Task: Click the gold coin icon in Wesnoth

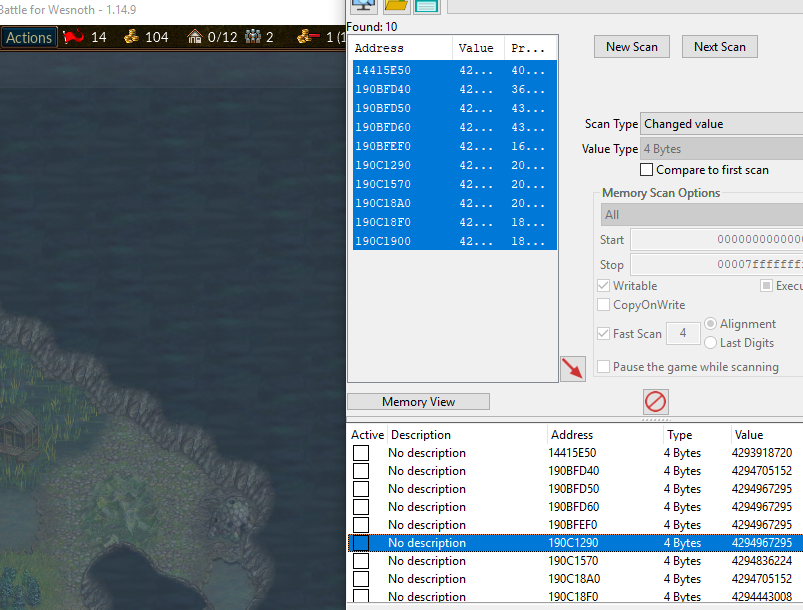Action: (x=131, y=36)
